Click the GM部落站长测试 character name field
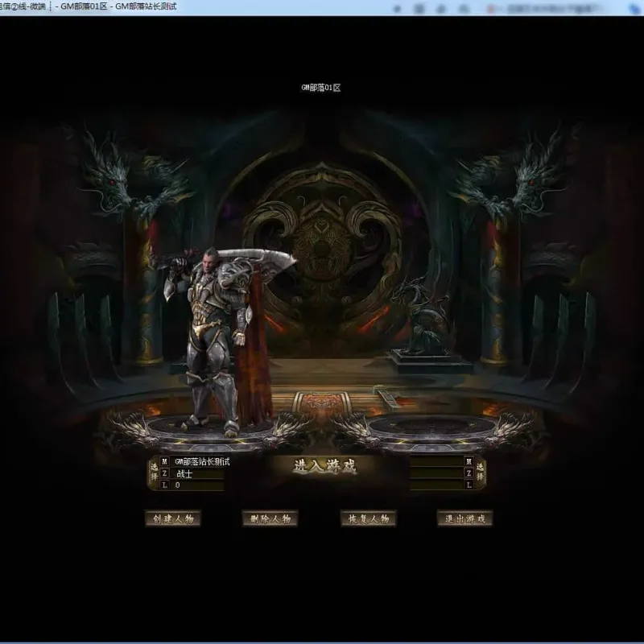Image resolution: width=644 pixels, height=644 pixels. coord(197,461)
